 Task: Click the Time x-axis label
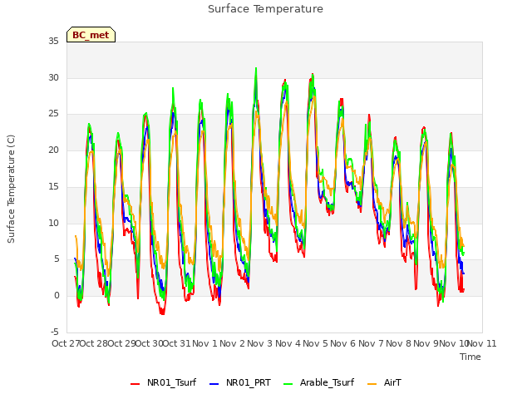coord(470,357)
